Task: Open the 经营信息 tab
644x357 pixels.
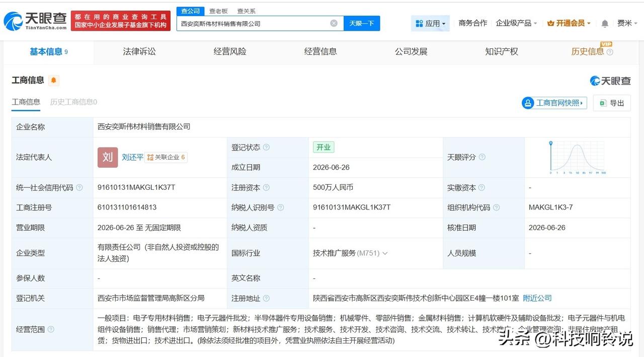Action: [320, 51]
